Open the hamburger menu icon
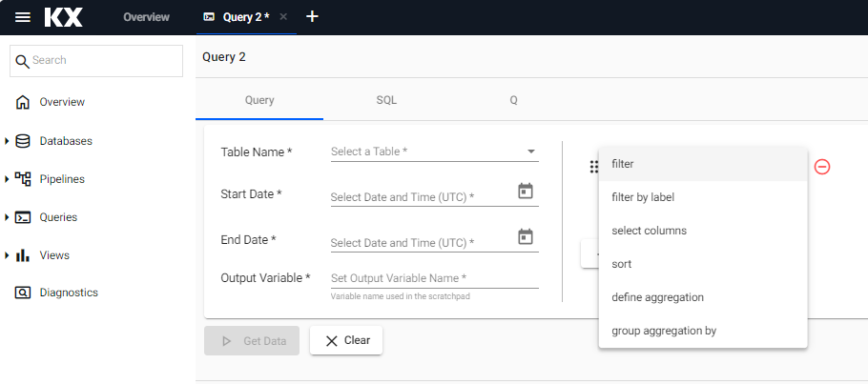 tap(23, 17)
